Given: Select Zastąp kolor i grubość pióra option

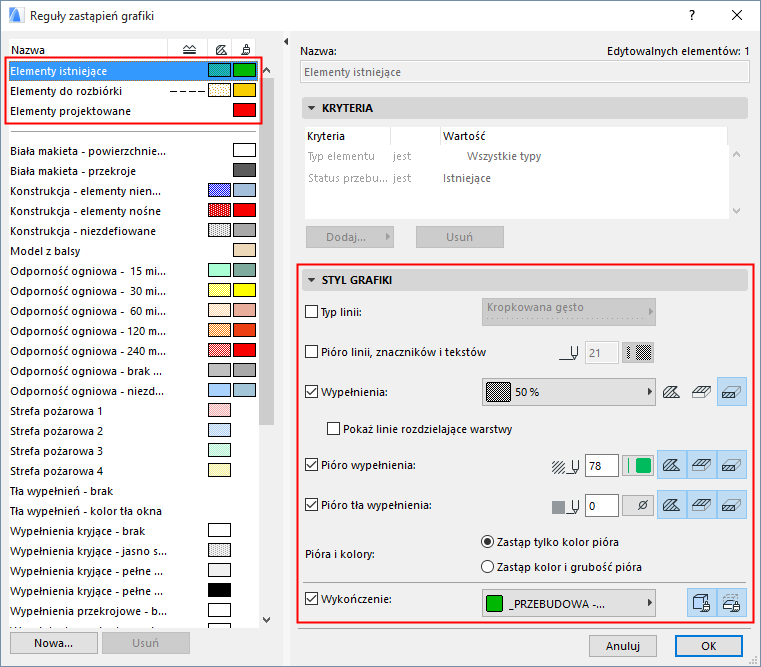Looking at the screenshot, I should (487, 567).
